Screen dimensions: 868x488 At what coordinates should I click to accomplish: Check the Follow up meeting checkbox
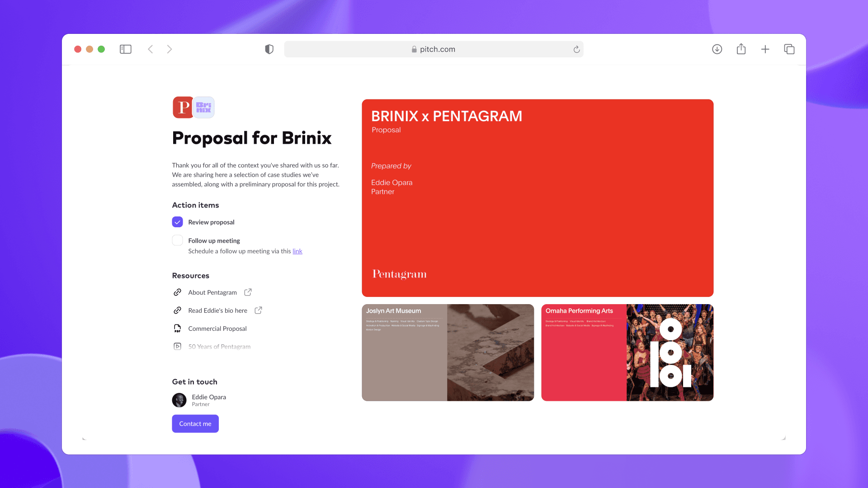click(177, 240)
